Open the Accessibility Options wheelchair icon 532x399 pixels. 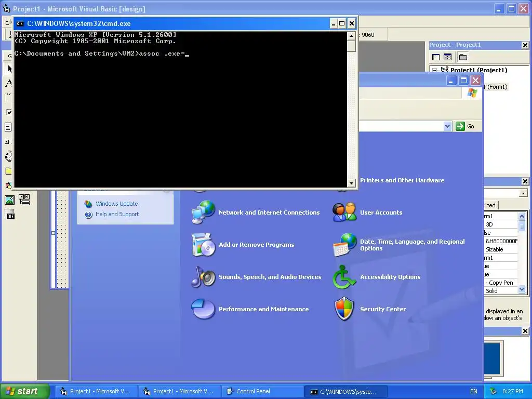coord(344,277)
